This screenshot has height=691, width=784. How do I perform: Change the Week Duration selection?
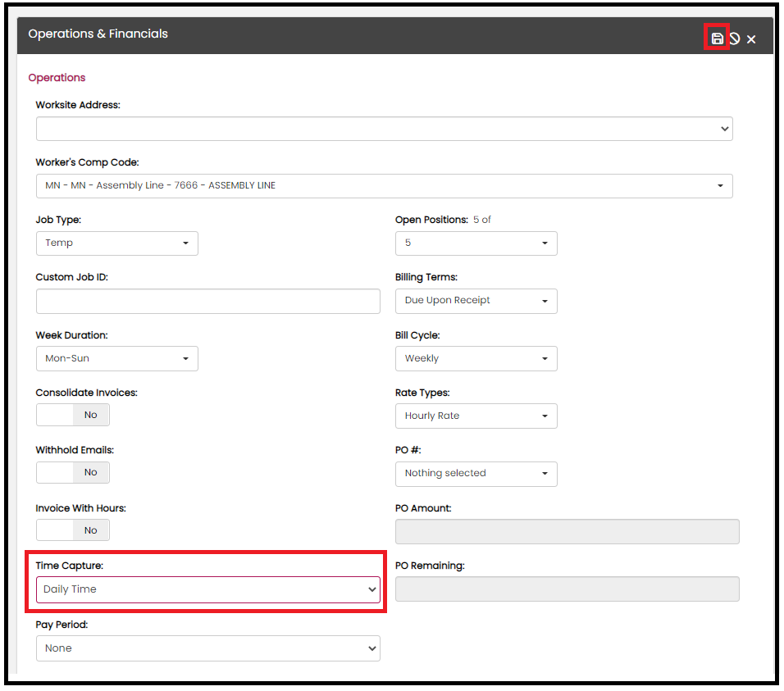coord(117,359)
